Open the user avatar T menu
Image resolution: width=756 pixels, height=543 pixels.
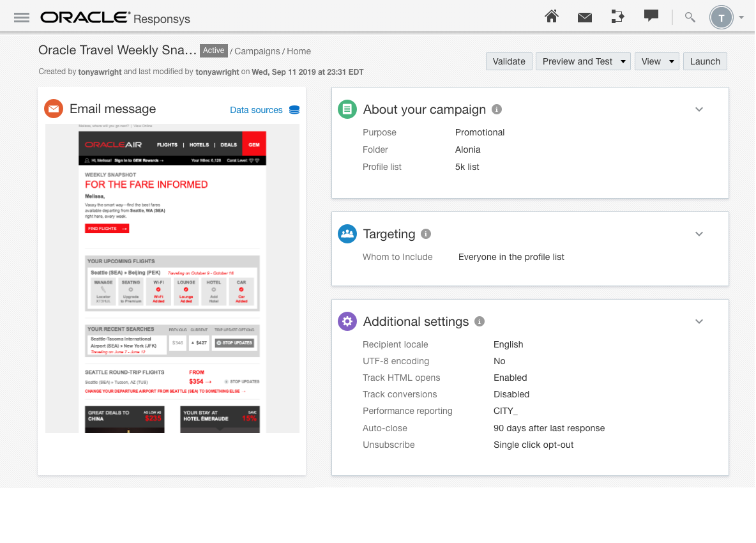point(722,18)
